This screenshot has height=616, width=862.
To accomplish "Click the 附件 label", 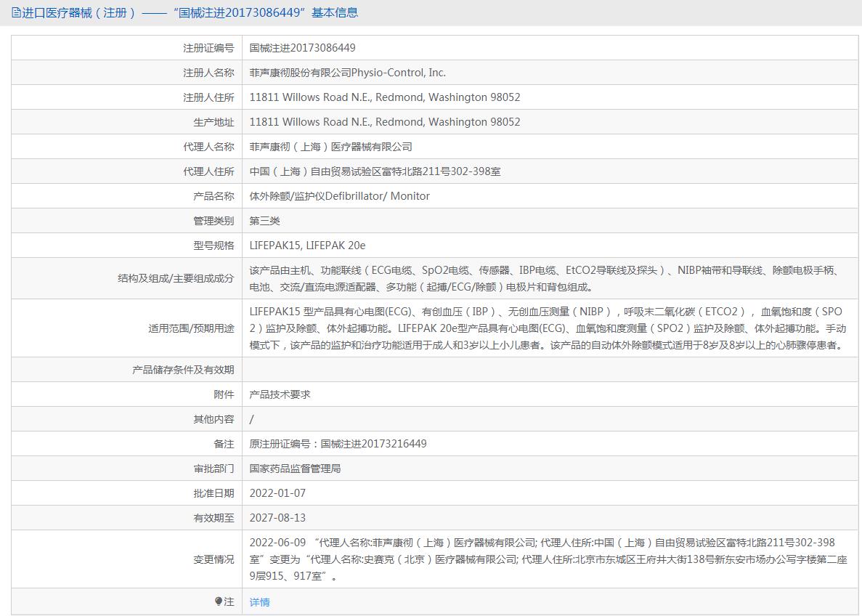I will pos(224,394).
